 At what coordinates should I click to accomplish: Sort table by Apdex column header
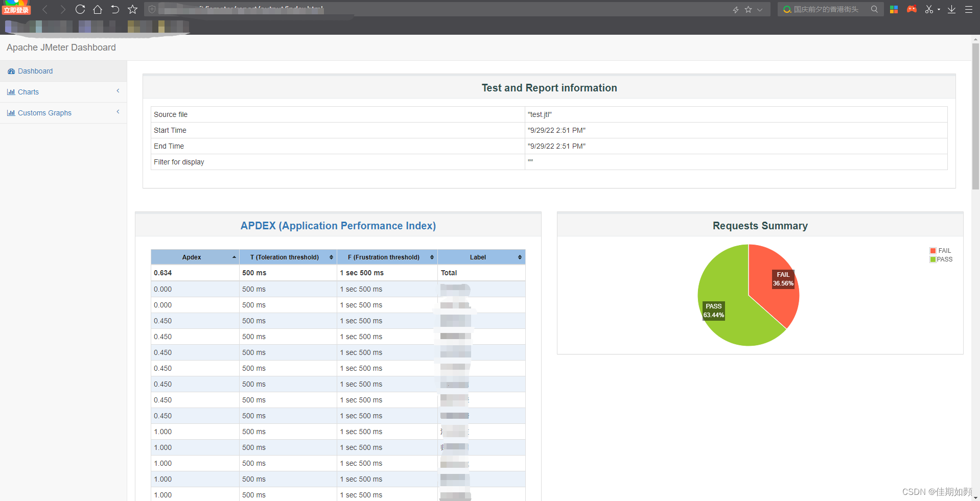tap(195, 257)
